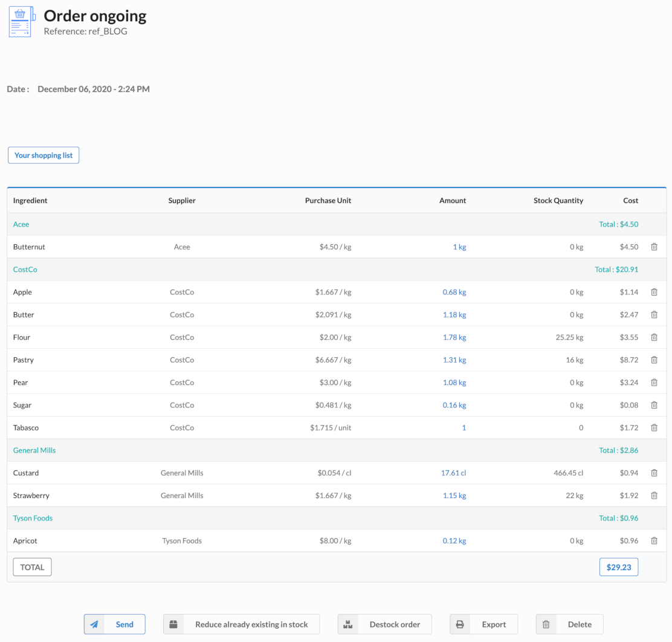672x642 pixels.
Task: Delete Tabasco with its trash icon
Action: click(654, 427)
